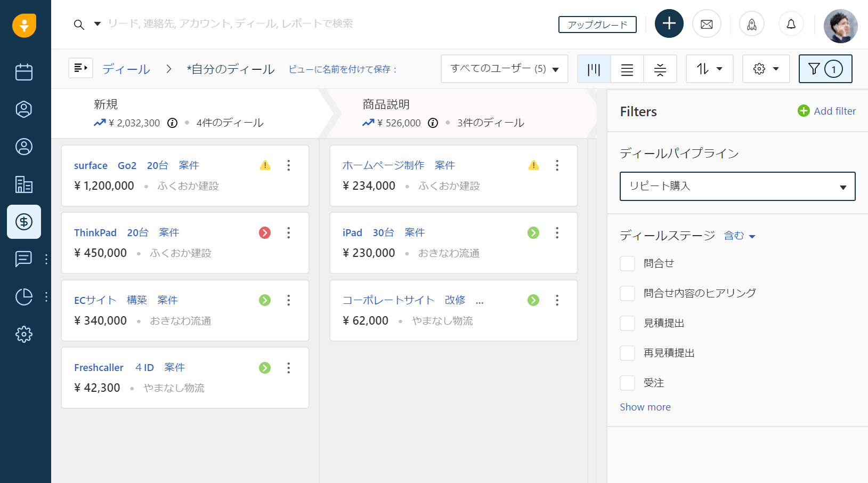
Task: Open the Deals dollar icon in sidebar
Action: click(x=24, y=222)
